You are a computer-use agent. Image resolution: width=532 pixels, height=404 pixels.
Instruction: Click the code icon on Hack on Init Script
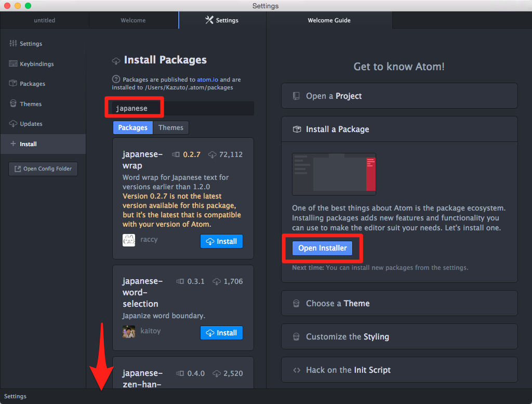pos(297,370)
